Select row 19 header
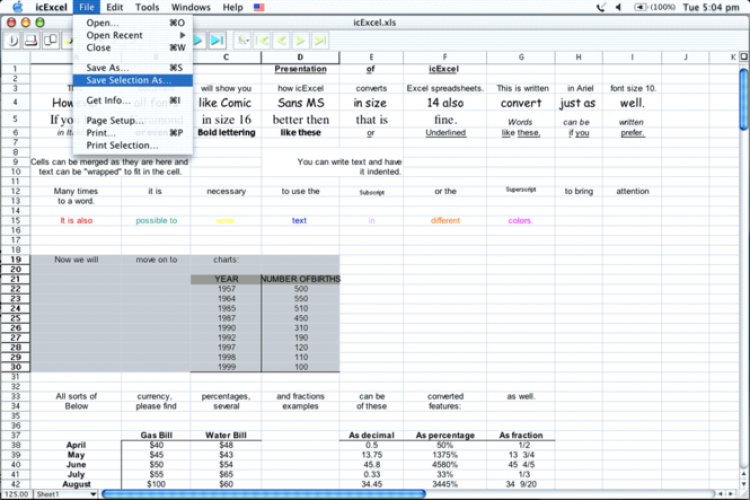750x500 pixels. click(x=15, y=259)
